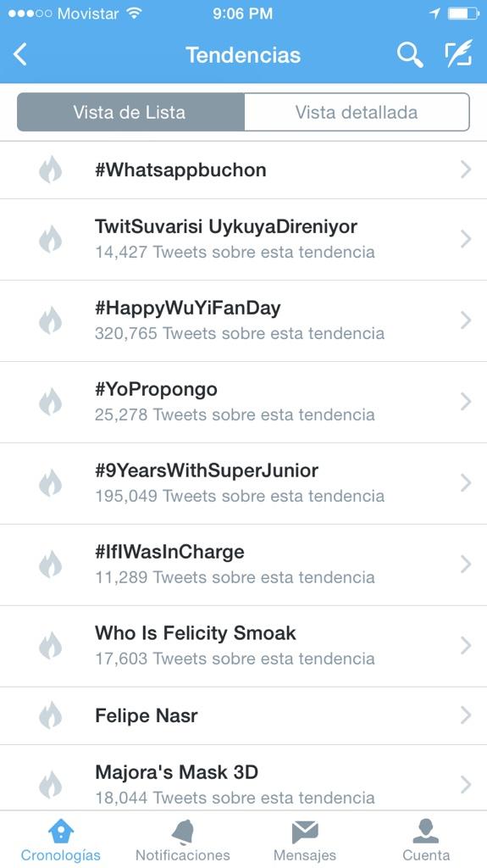487x868 pixels.
Task: Open search with magnifying glass icon
Action: click(x=410, y=55)
